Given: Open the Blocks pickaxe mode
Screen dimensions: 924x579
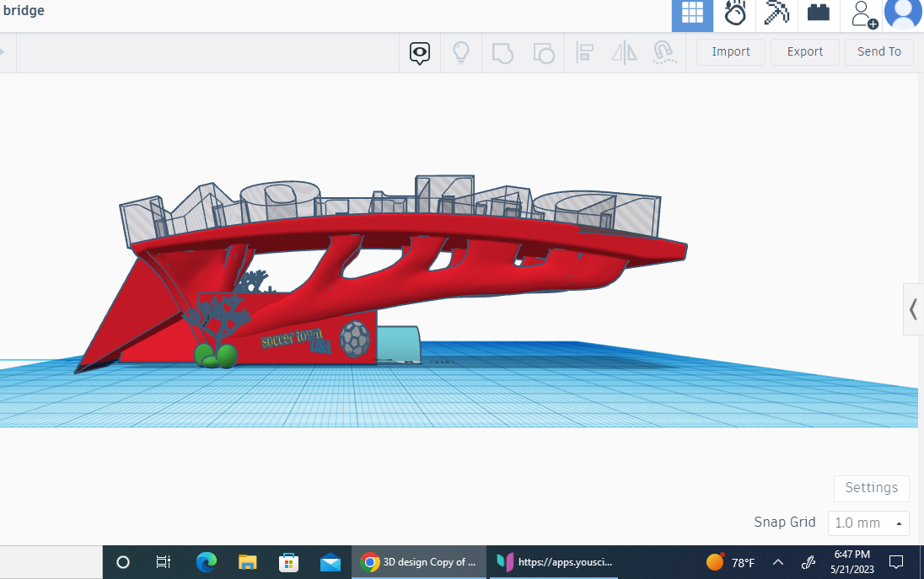Looking at the screenshot, I should [x=776, y=13].
